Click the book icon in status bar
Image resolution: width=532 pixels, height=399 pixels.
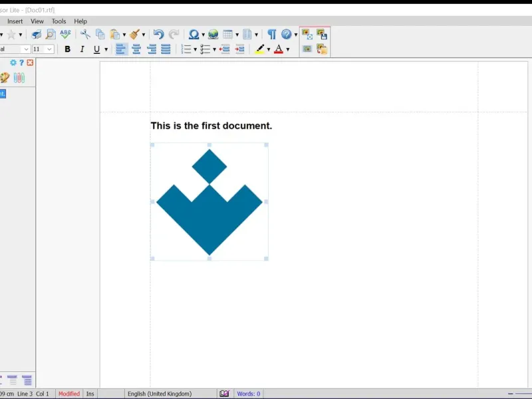tap(224, 394)
